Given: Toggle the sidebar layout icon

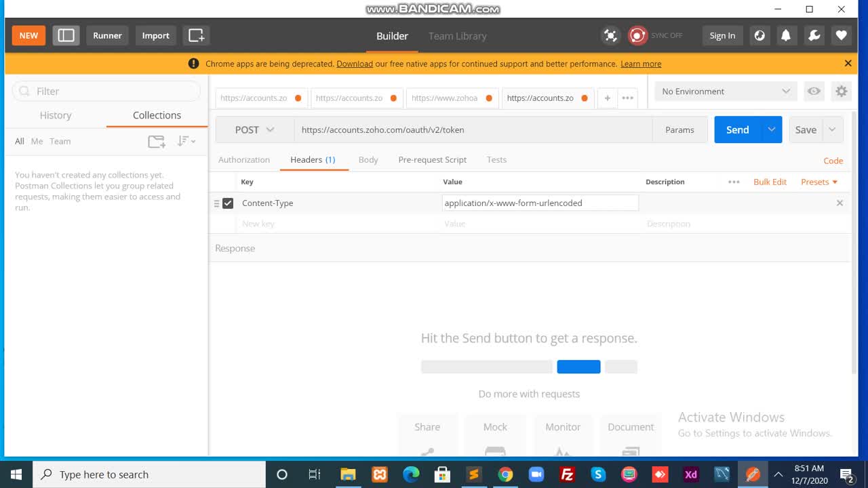Looking at the screenshot, I should point(66,35).
